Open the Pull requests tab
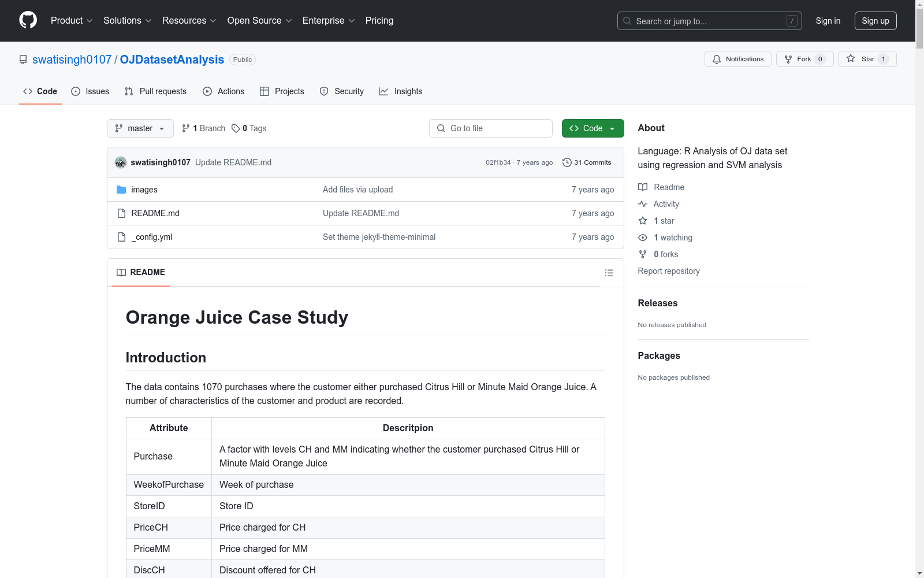This screenshot has height=578, width=924. [x=155, y=91]
